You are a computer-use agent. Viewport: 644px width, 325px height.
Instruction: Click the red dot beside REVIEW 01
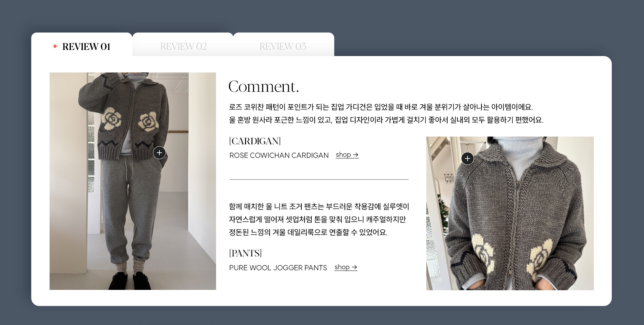[x=55, y=46]
